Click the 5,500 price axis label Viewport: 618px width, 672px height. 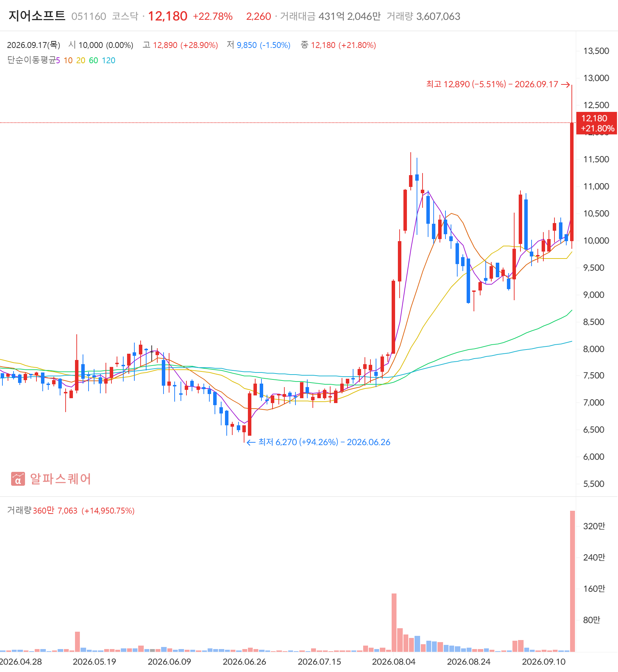point(594,484)
